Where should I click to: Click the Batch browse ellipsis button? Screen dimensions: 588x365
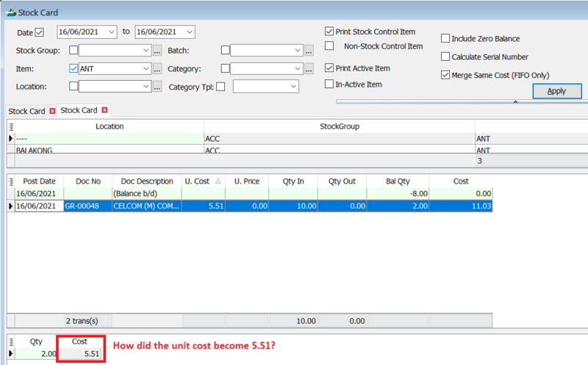309,51
